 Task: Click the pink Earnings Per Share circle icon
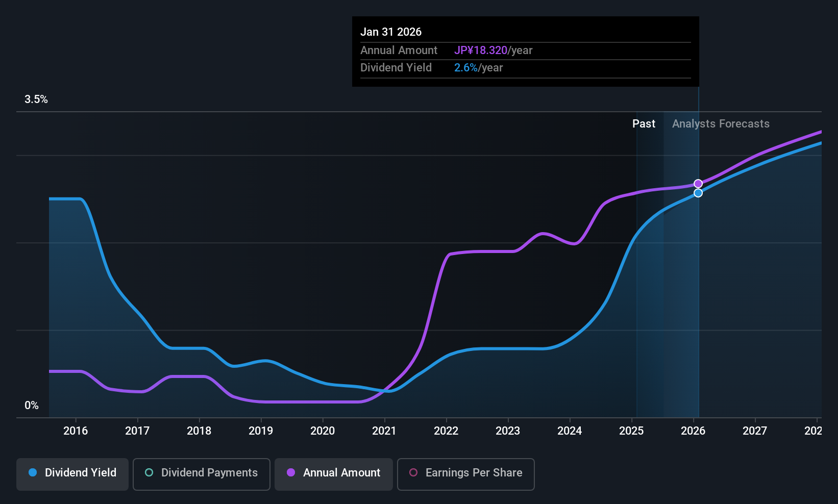coord(413,472)
